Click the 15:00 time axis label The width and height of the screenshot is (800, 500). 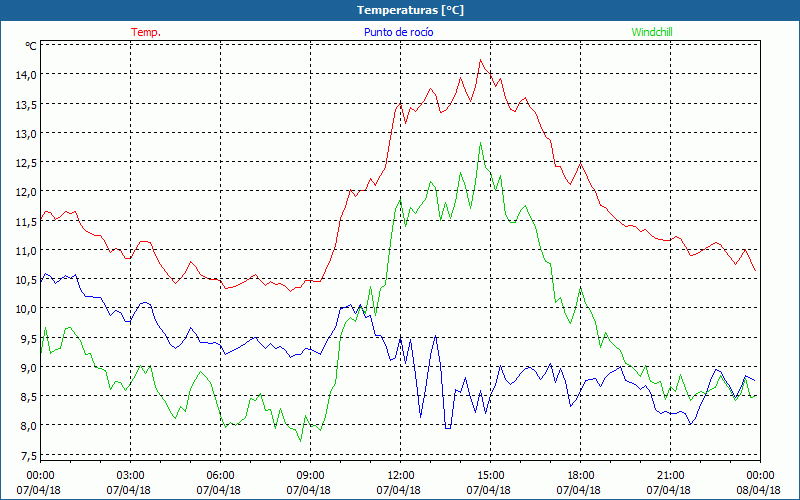click(490, 475)
